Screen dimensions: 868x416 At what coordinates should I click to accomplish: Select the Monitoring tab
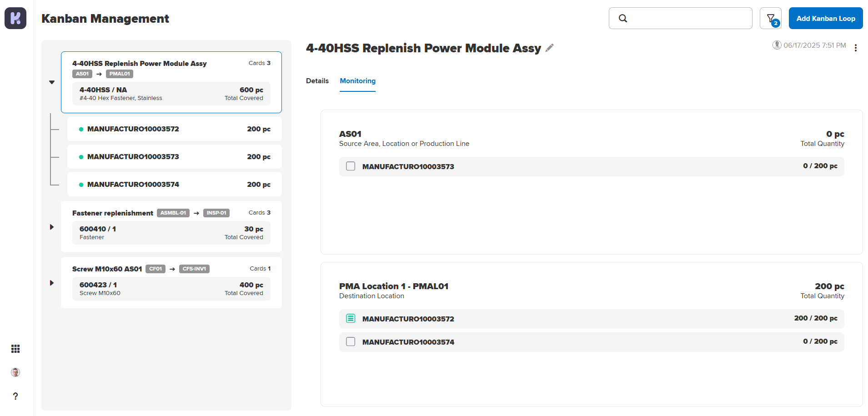click(357, 81)
